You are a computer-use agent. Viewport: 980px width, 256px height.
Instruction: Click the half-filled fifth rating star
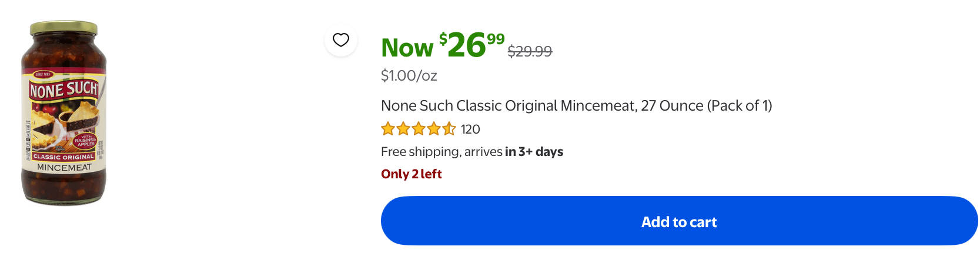(449, 129)
